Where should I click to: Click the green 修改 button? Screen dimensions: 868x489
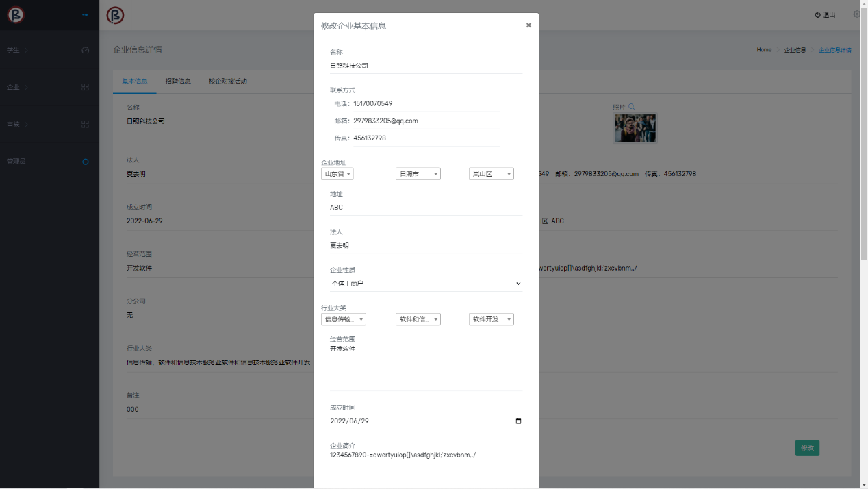[x=807, y=448]
